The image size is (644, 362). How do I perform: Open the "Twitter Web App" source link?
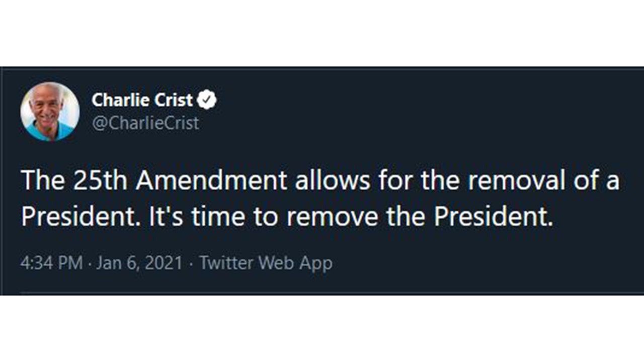[266, 263]
